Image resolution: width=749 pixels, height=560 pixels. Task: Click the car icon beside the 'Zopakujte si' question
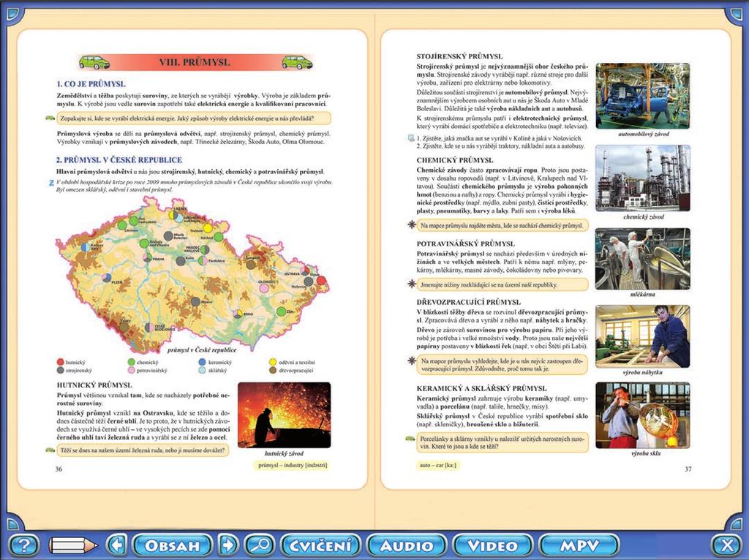50,118
